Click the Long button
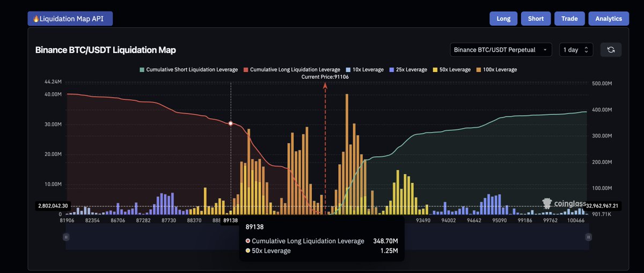 pyautogui.click(x=503, y=18)
